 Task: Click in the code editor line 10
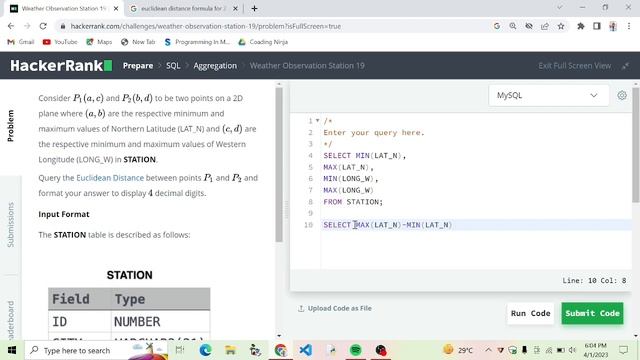476,225
